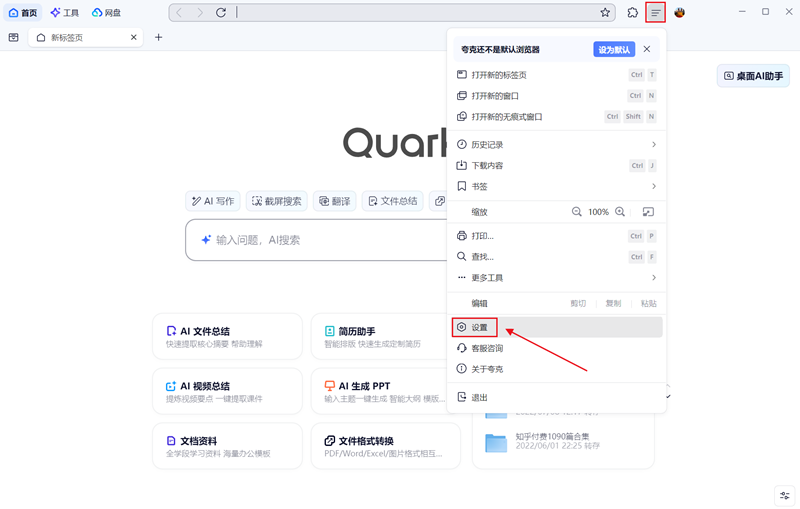Viewport: 800px width, 509px height.
Task: Click the 翻译 shortcut chip
Action: pos(335,201)
